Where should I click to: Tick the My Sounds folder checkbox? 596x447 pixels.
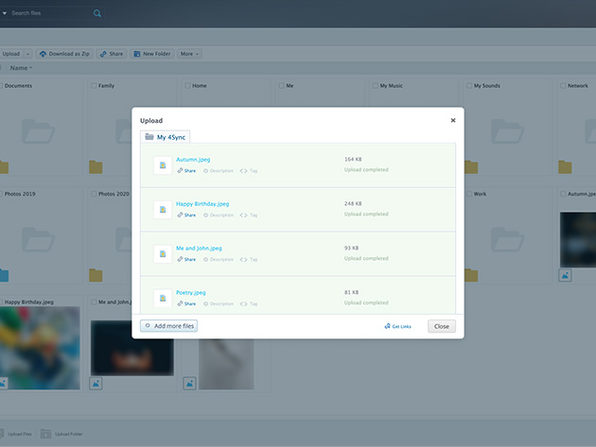pos(469,86)
